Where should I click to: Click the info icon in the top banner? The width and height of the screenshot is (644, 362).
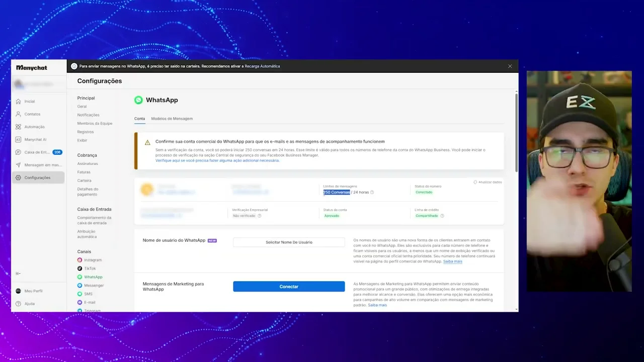(74, 66)
